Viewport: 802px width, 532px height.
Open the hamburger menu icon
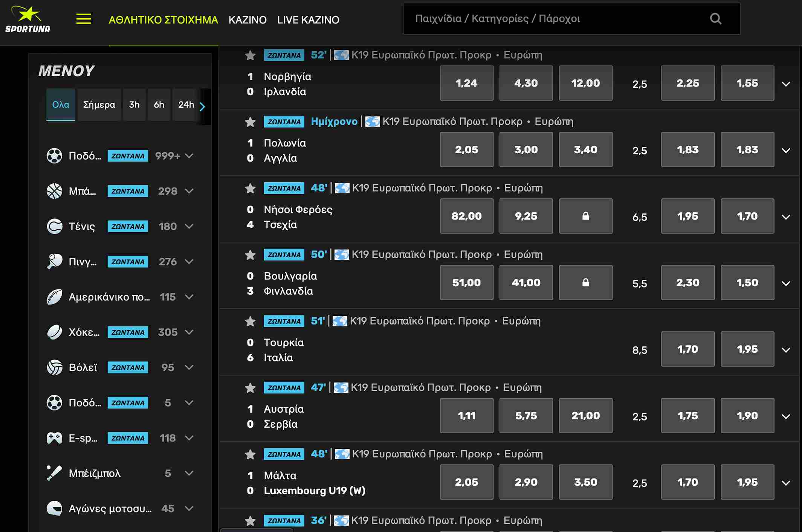click(84, 19)
